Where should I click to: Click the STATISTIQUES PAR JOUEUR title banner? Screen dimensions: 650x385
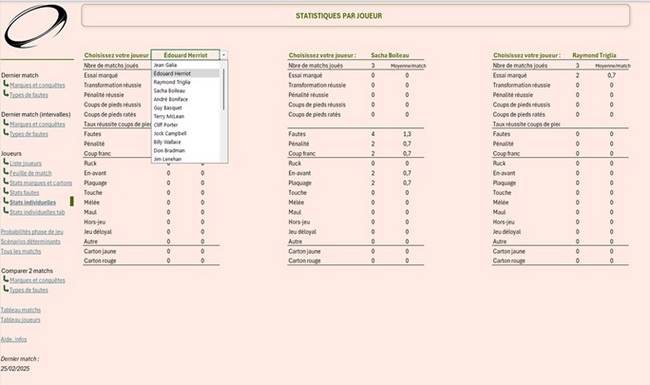click(x=356, y=16)
